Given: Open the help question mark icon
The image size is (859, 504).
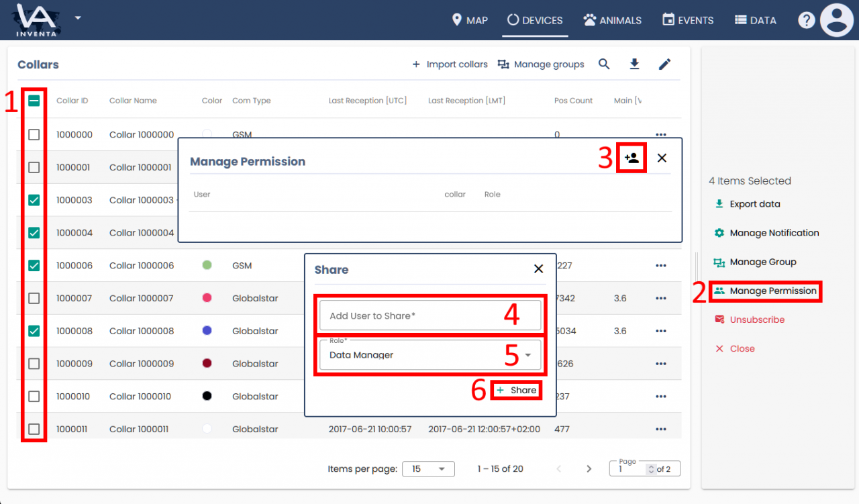Looking at the screenshot, I should pos(806,19).
